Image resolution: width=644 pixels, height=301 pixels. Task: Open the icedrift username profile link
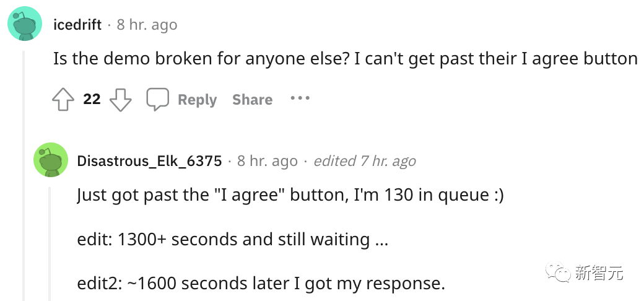[77, 25]
